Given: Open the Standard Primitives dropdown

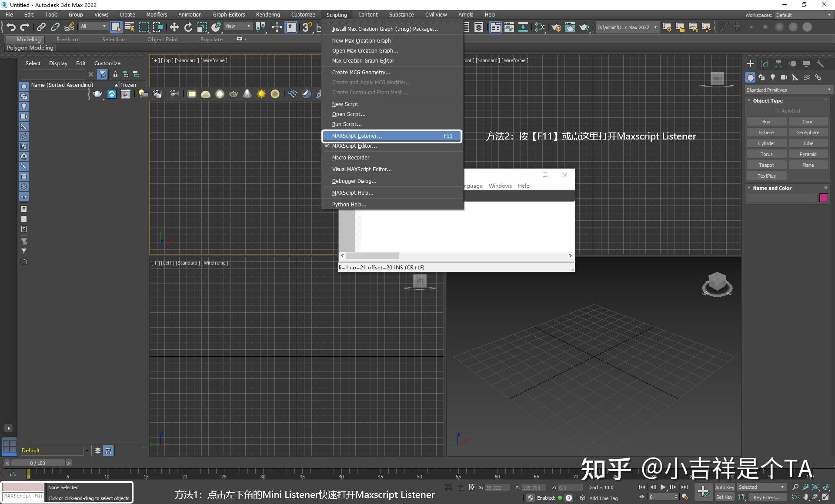Looking at the screenshot, I should pyautogui.click(x=788, y=90).
